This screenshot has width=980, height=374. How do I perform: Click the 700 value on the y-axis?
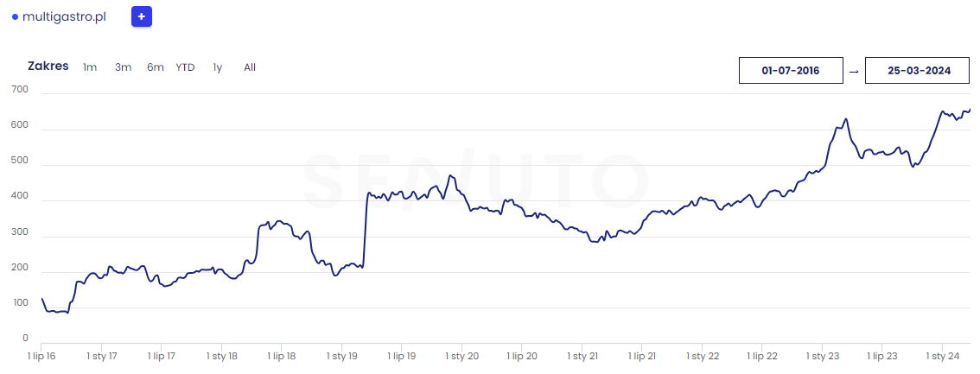click(19, 90)
